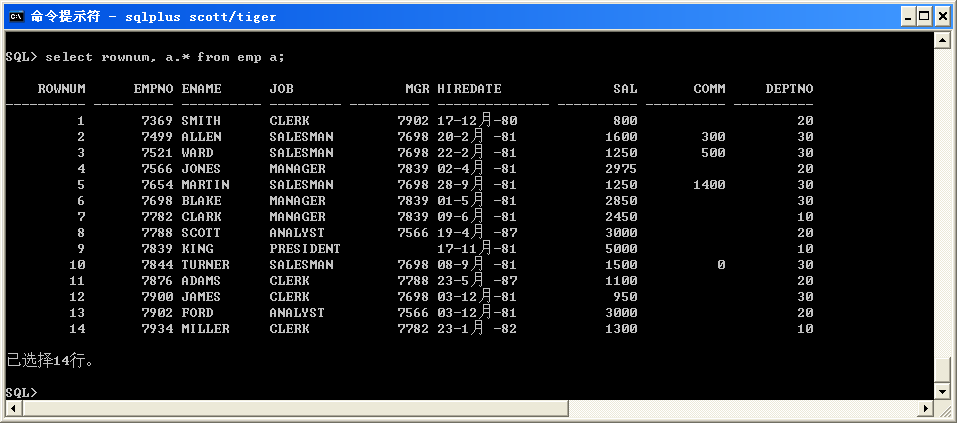Minimize the sqlplus command prompt window
This screenshot has width=957, height=423.
coord(907,15)
